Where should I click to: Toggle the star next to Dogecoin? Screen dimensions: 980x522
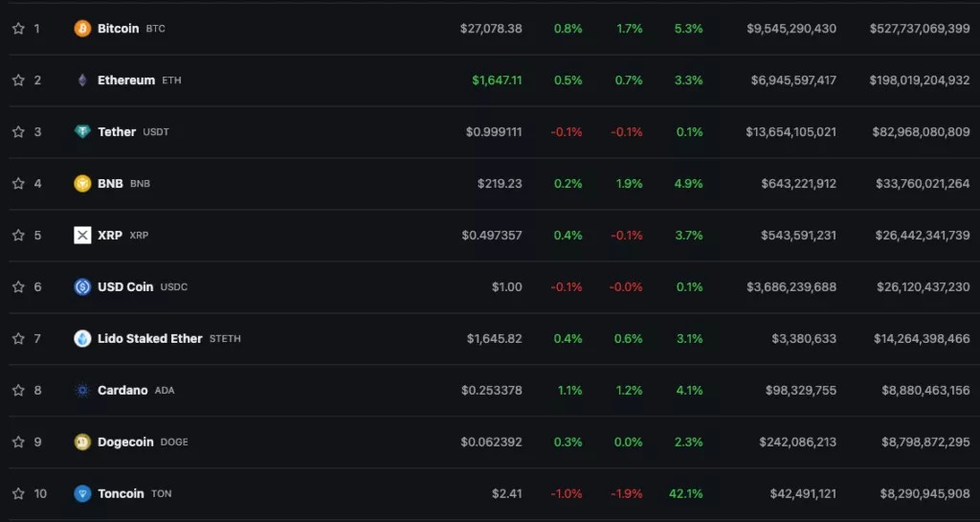(x=18, y=443)
